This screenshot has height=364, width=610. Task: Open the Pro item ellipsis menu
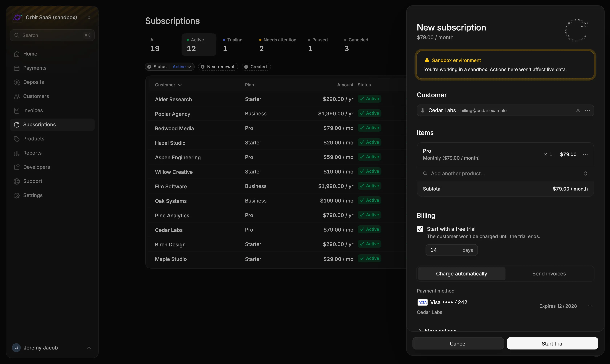(x=585, y=154)
